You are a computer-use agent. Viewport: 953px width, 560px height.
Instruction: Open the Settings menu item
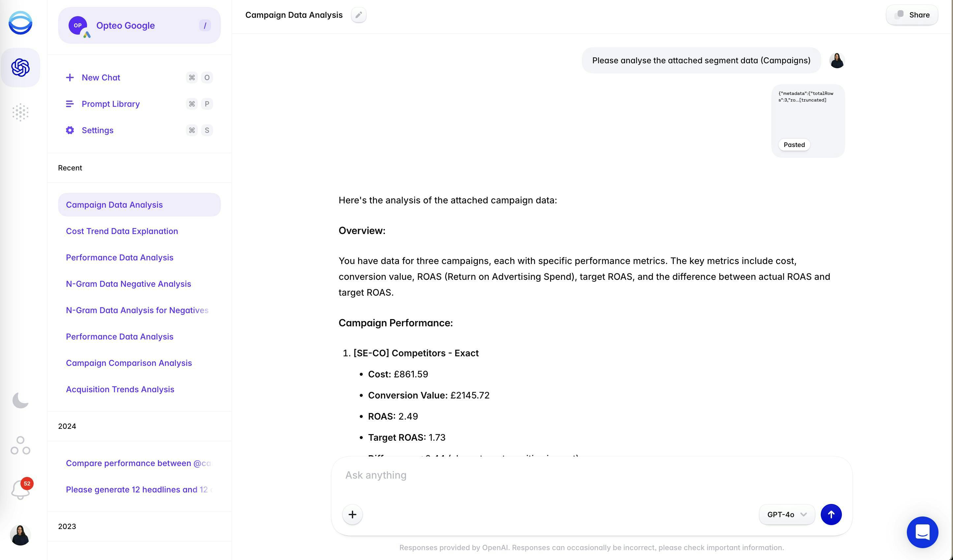(97, 131)
